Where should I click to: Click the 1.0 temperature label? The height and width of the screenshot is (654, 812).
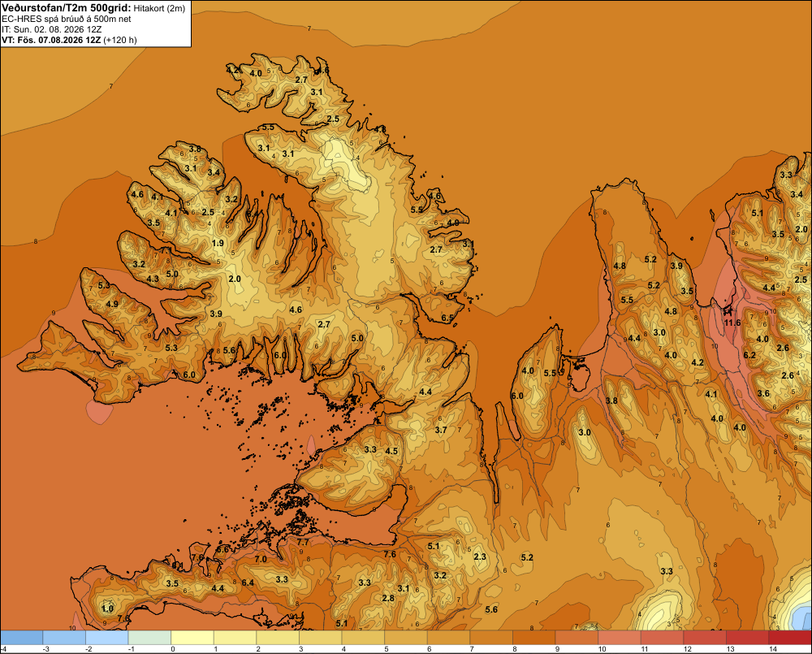pos(108,609)
